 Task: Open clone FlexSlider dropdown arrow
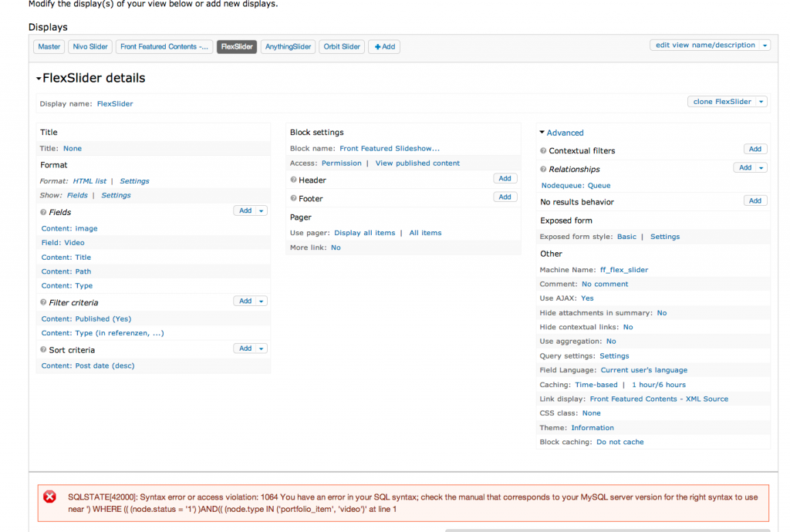(x=761, y=102)
